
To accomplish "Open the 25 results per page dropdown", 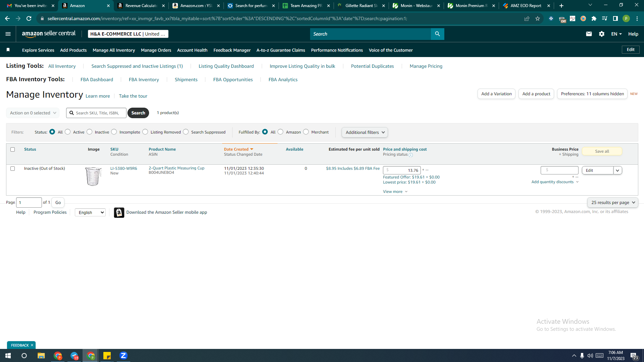I will 613,203.
